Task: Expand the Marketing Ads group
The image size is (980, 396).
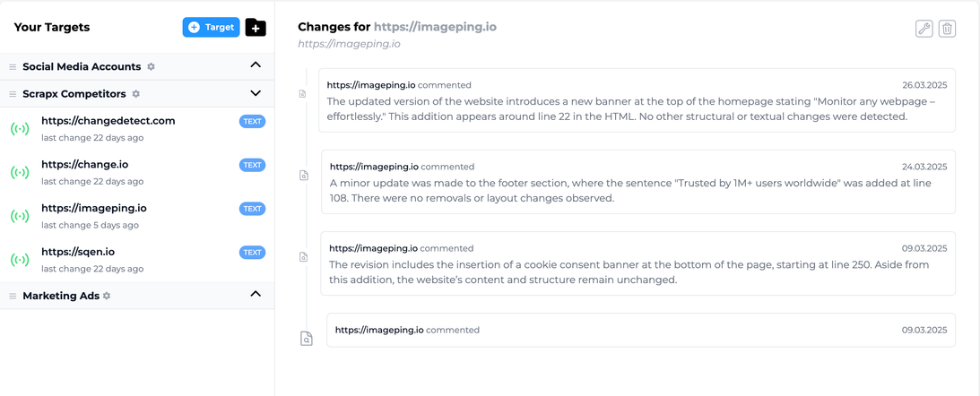Action: tap(255, 294)
